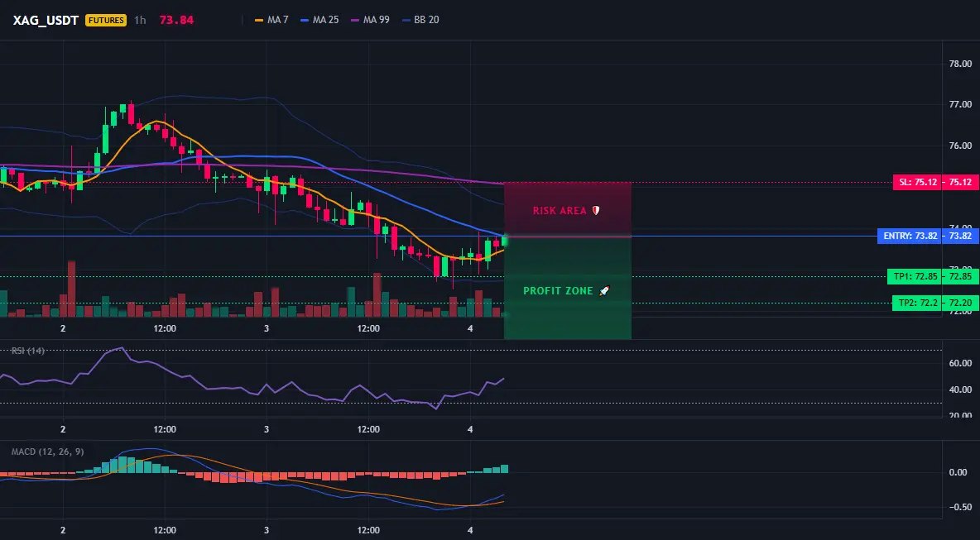The image size is (980, 540).
Task: Click the 0.00 MACD axis label
Action: (958, 472)
